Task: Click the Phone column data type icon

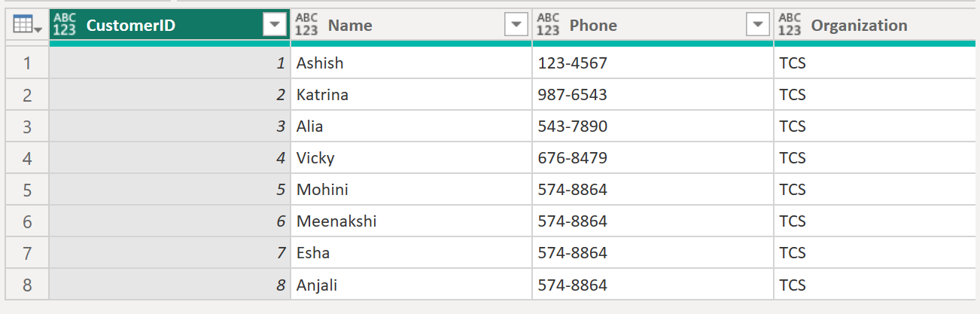Action: pos(548,25)
